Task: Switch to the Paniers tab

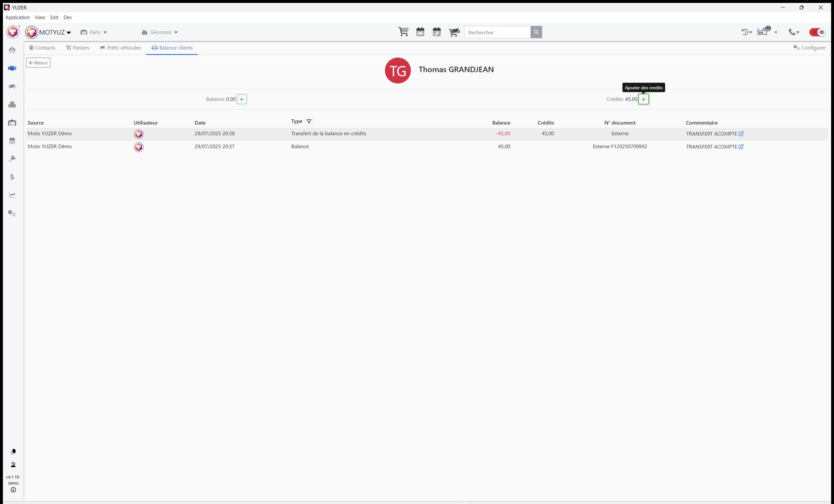Action: 78,48
